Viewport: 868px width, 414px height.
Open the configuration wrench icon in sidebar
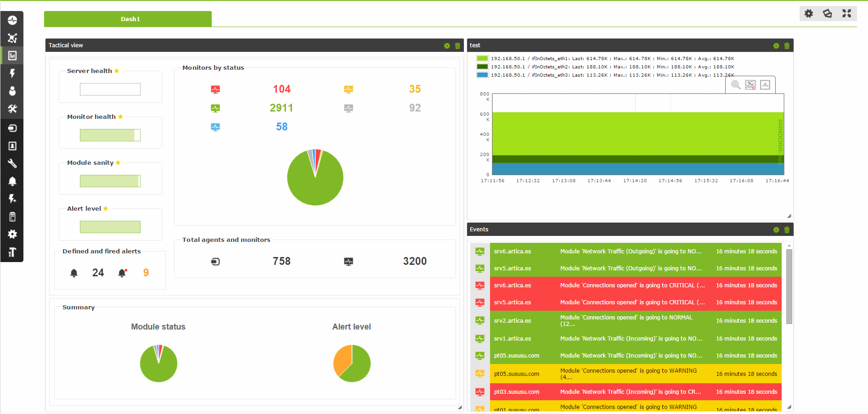(12, 163)
